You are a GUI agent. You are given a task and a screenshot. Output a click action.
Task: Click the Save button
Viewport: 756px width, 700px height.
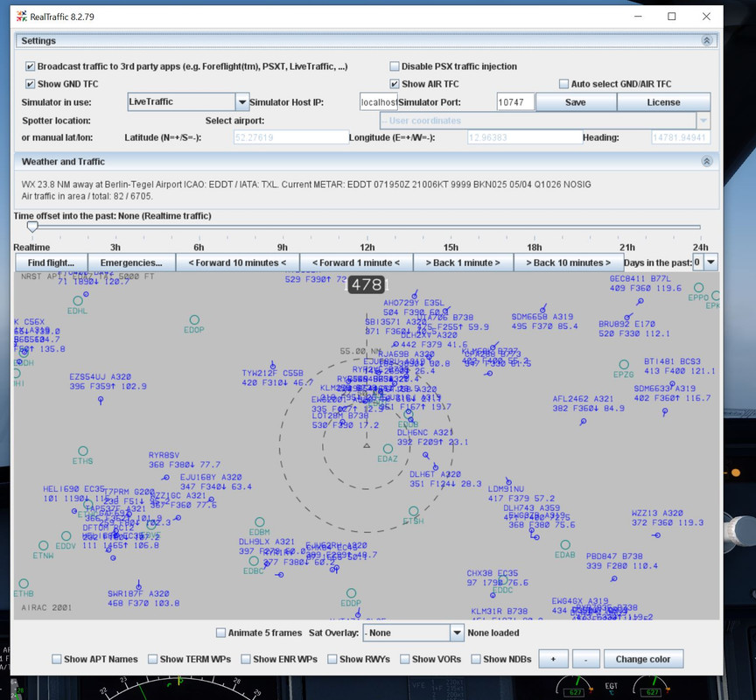tap(576, 102)
